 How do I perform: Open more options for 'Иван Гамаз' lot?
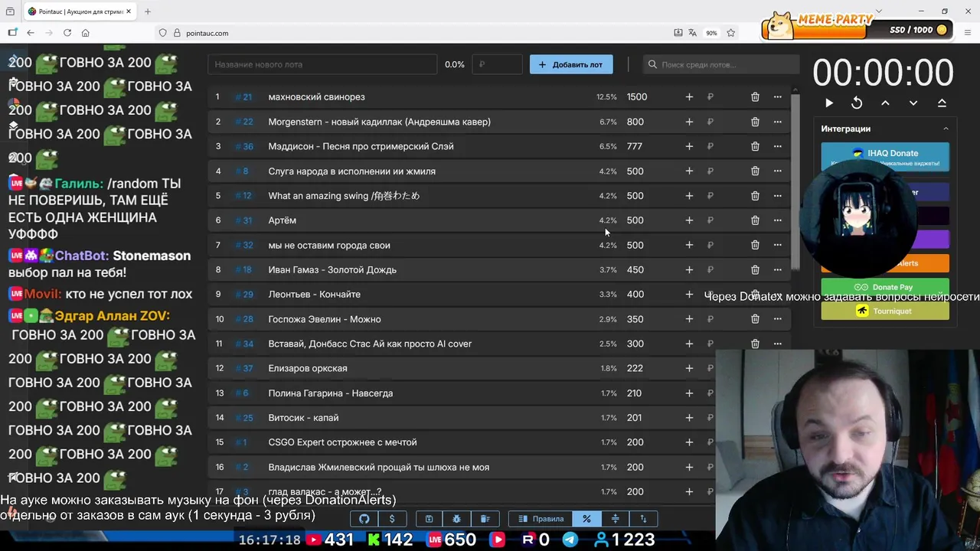coord(777,269)
